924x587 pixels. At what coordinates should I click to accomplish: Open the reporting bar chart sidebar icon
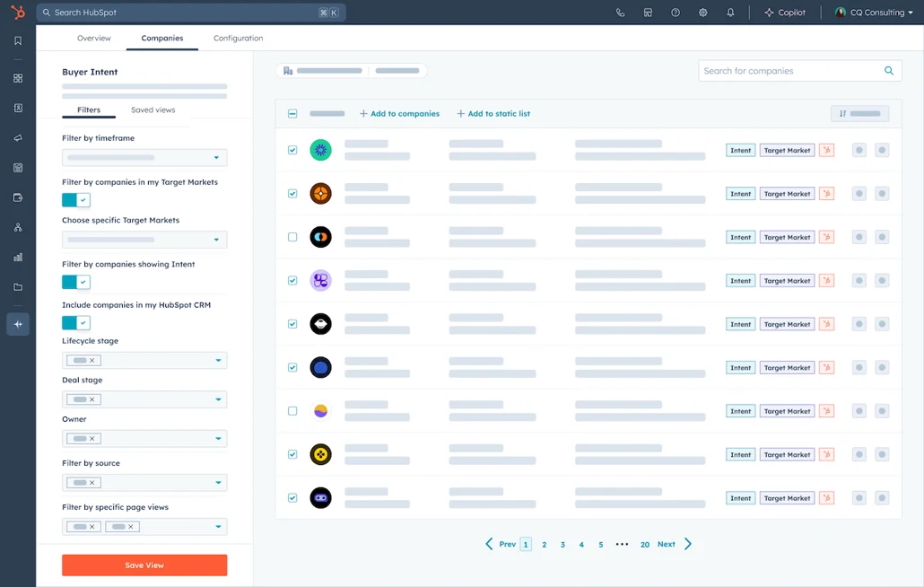pyautogui.click(x=18, y=257)
